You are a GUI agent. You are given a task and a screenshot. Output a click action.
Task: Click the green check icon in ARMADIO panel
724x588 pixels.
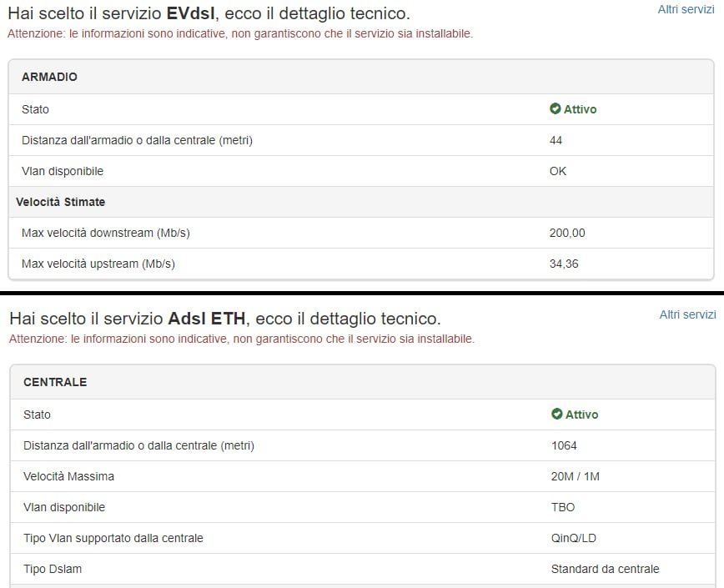(x=555, y=109)
